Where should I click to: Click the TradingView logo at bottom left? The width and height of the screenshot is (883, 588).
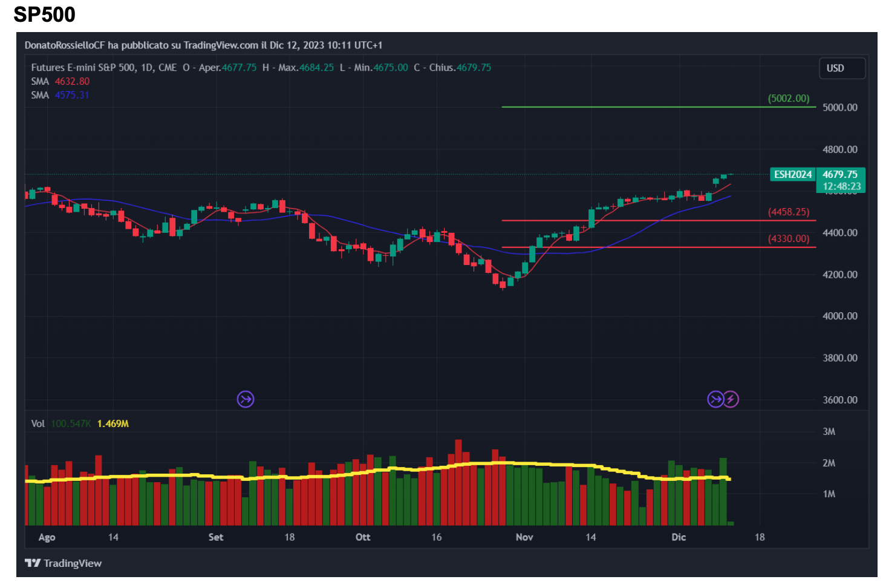(64, 563)
